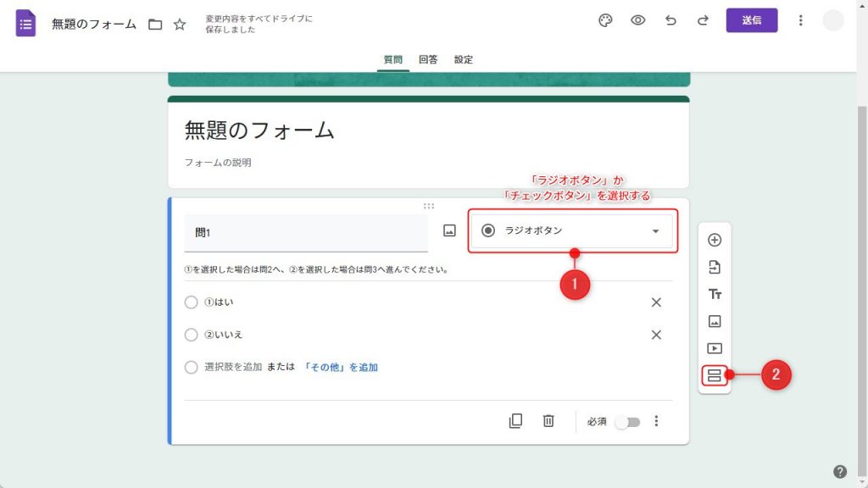Open the theme customization palette
This screenshot has width=868, height=488.
click(x=605, y=20)
